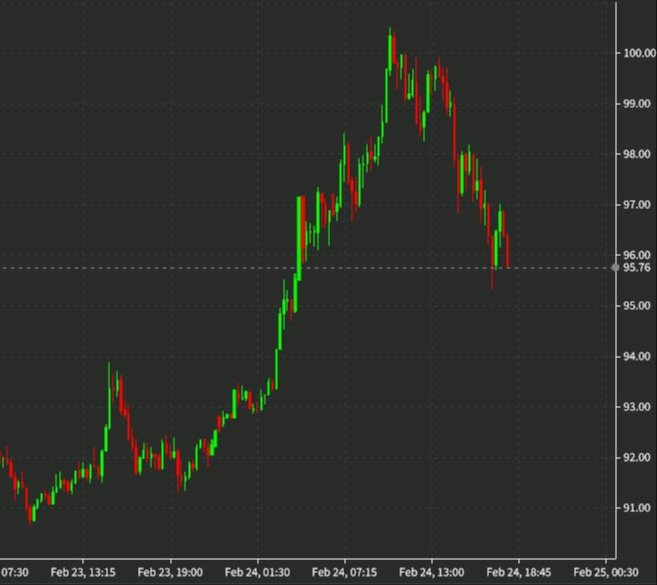Click the 100.00 price axis label
Viewport: 657px width, 585px height.
click(x=637, y=53)
